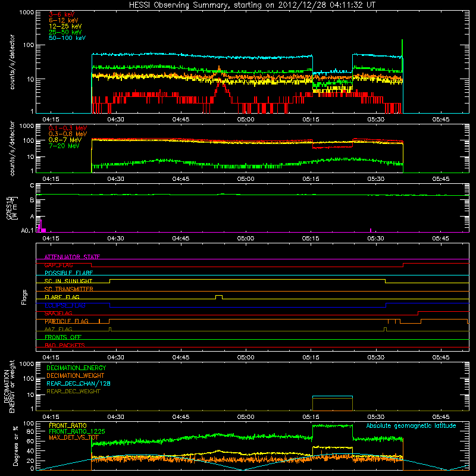Click the REAR_DEC_WEIGHT legend label
Viewport: 476px width, 476px height.
(73, 392)
